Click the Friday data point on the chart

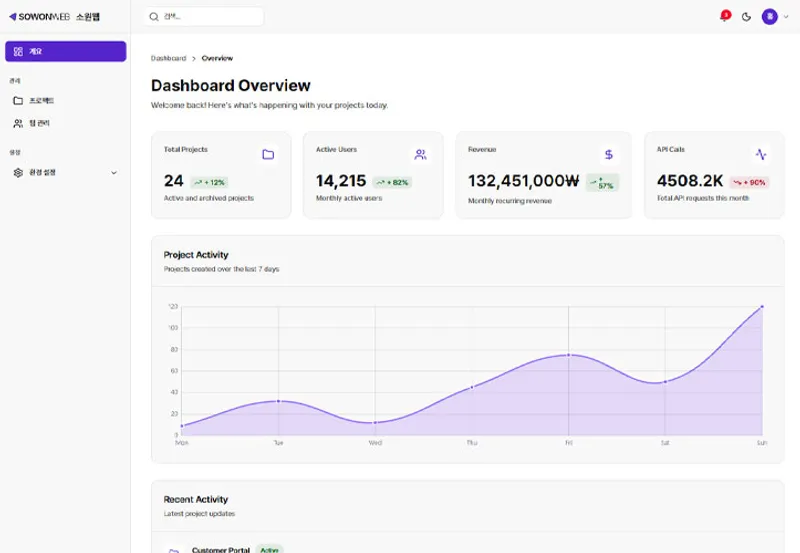pyautogui.click(x=568, y=355)
